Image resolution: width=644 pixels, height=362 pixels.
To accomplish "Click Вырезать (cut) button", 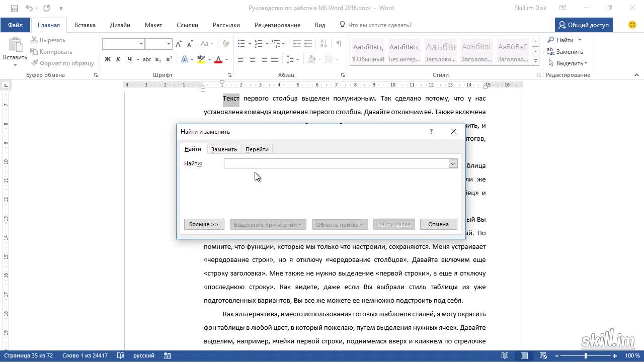I will tap(48, 40).
